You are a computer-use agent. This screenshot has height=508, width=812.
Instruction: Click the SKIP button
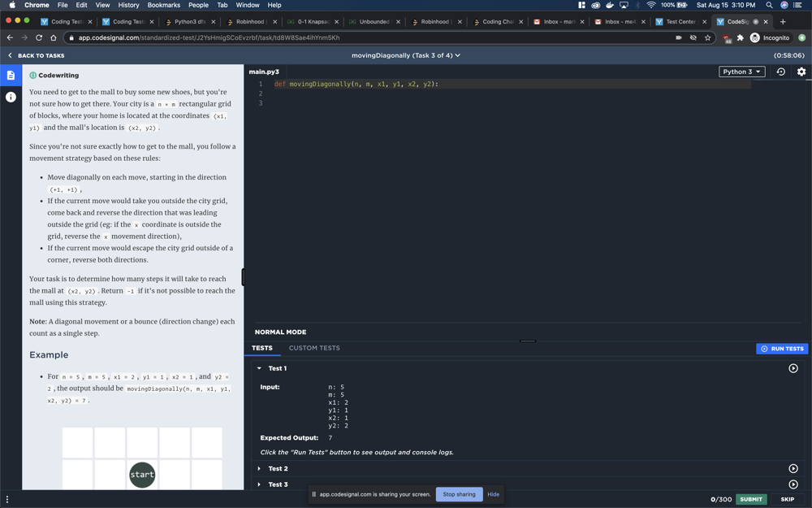(787, 499)
